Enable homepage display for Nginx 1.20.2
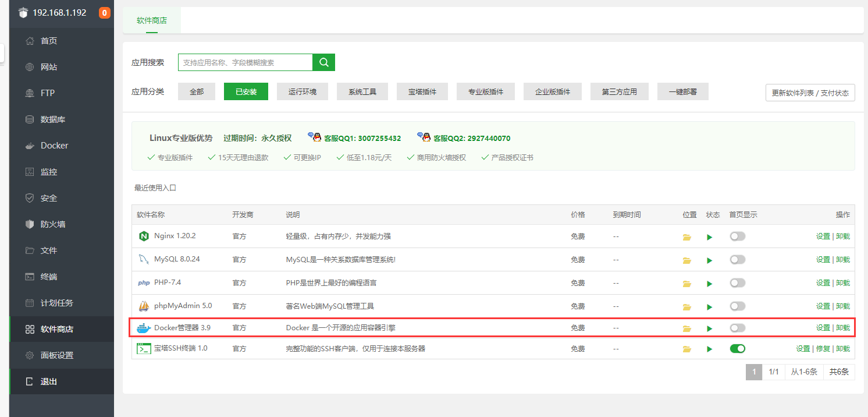Image resolution: width=868 pixels, height=417 pixels. click(737, 236)
